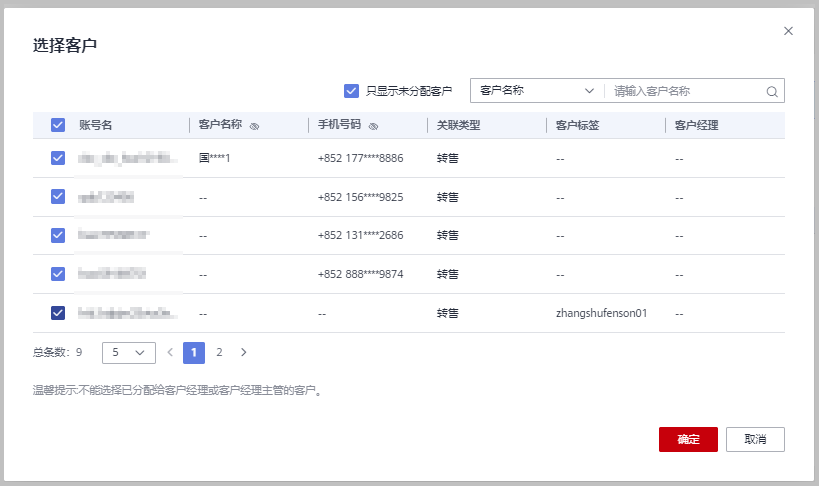The image size is (819, 486).
Task: Click the 确定 button
Action: tap(688, 439)
